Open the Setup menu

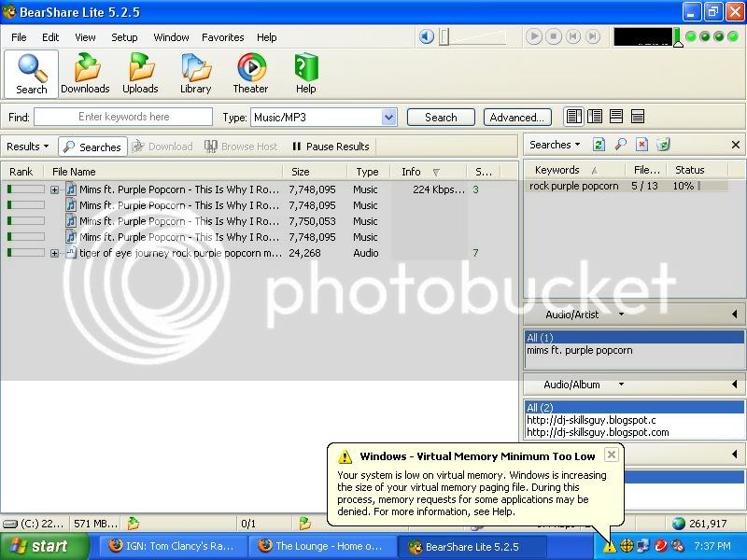pos(124,37)
